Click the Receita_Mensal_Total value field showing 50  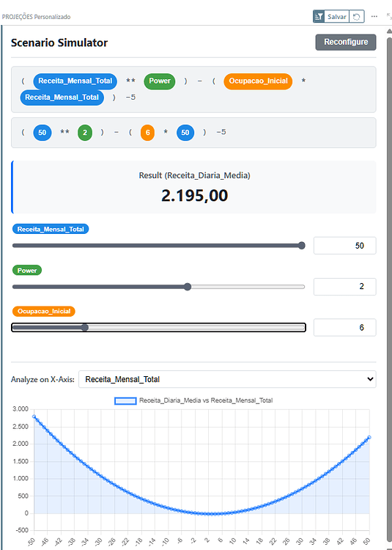click(344, 246)
